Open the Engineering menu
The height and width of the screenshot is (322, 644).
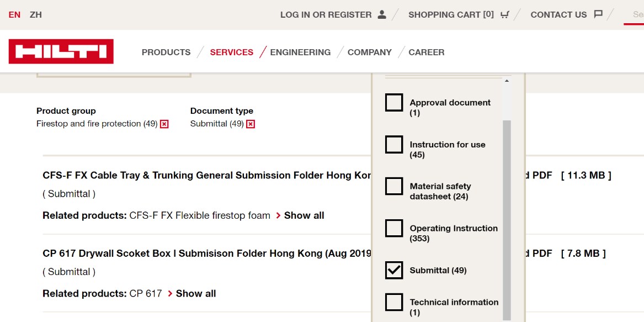coord(300,52)
